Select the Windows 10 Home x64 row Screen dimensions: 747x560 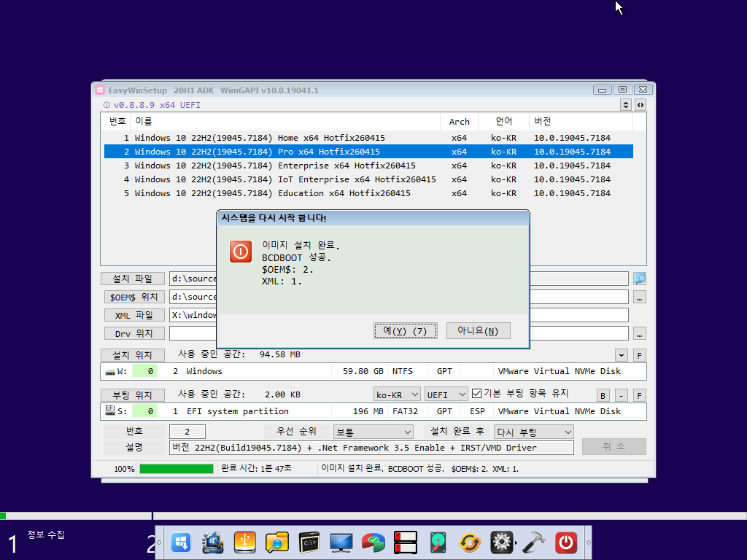click(368, 138)
